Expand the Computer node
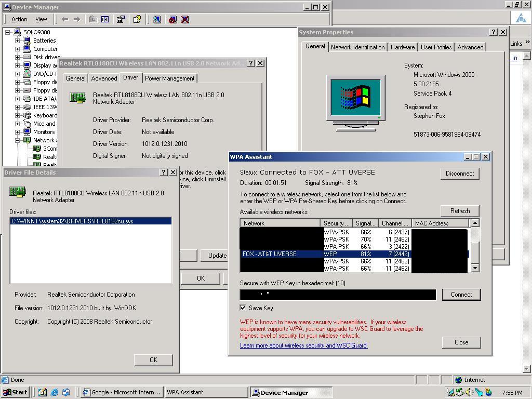The height and width of the screenshot is (399, 532). [17, 49]
